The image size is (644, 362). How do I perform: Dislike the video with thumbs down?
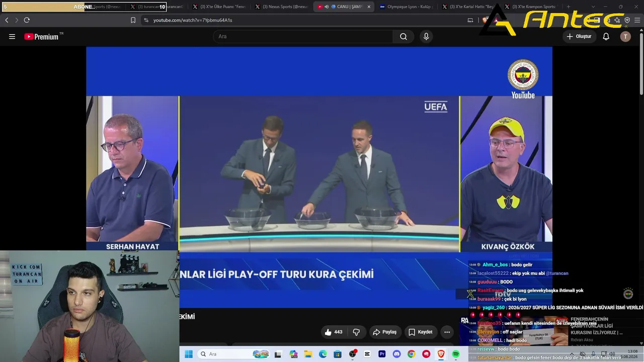click(356, 332)
